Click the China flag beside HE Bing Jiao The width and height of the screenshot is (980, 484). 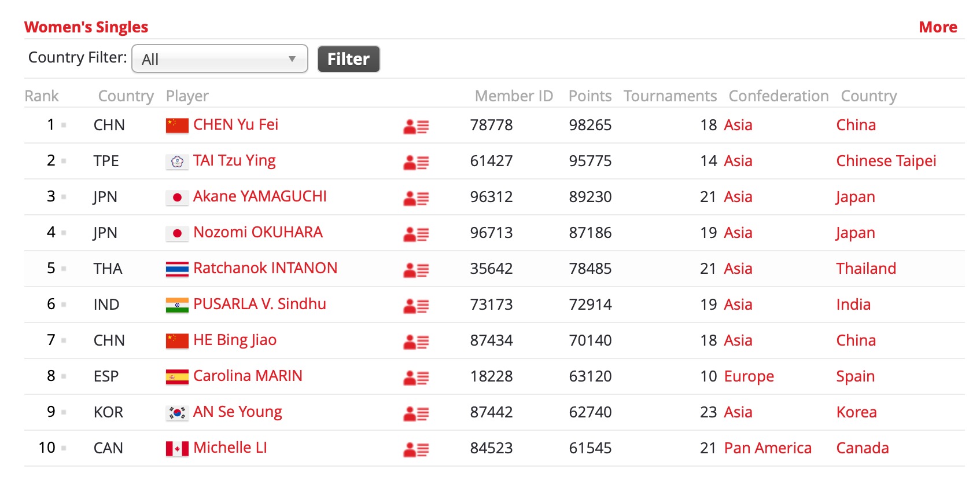[177, 340]
